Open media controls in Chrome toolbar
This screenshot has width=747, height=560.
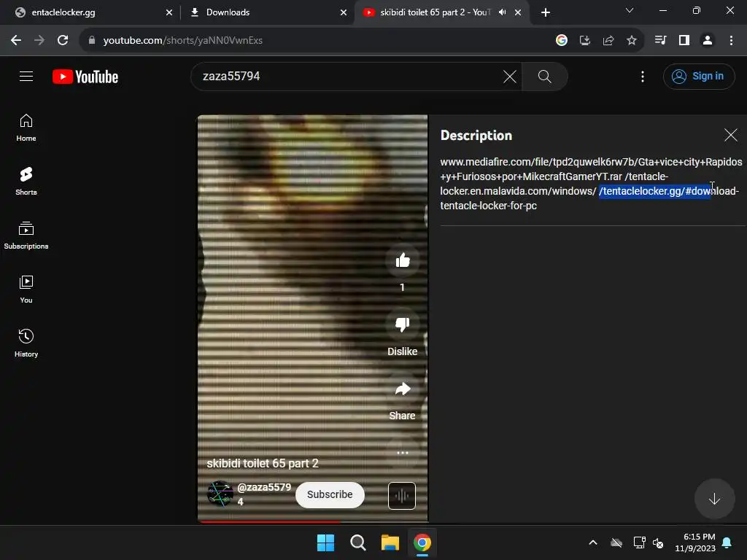[x=660, y=41]
